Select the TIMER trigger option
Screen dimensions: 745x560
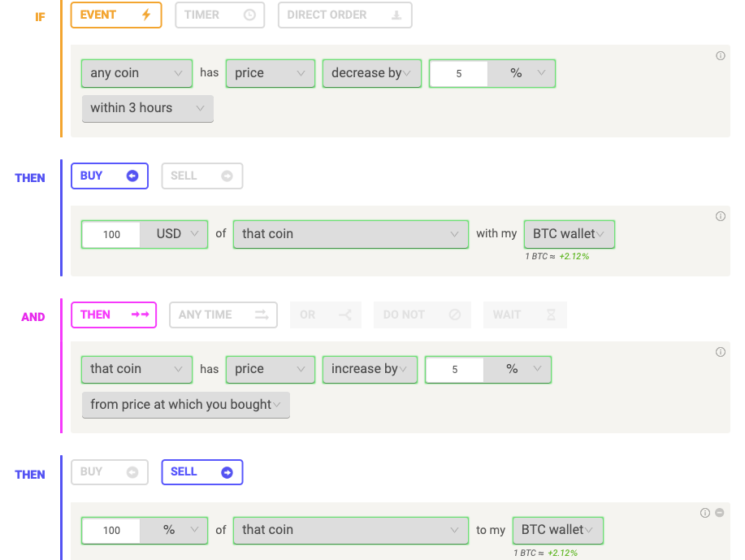219,15
